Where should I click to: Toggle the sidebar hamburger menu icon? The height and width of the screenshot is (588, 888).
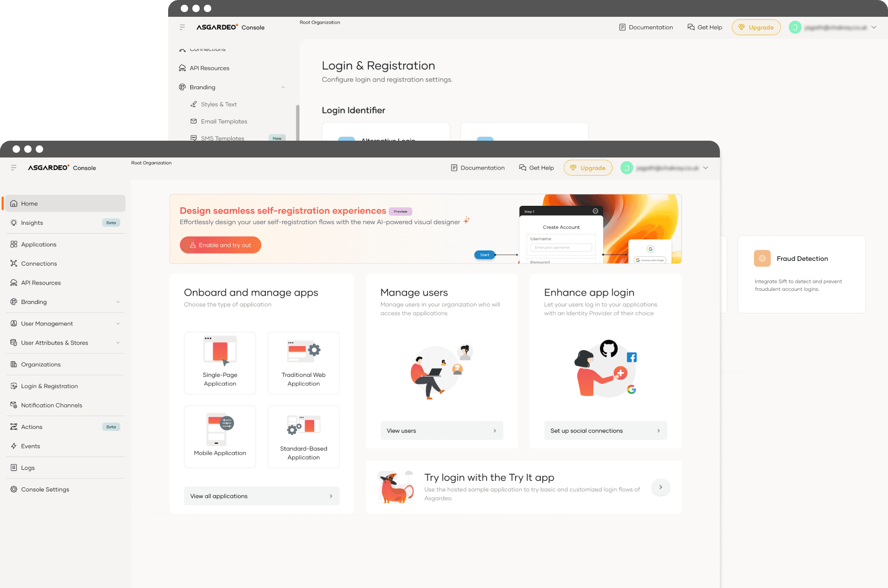14,168
